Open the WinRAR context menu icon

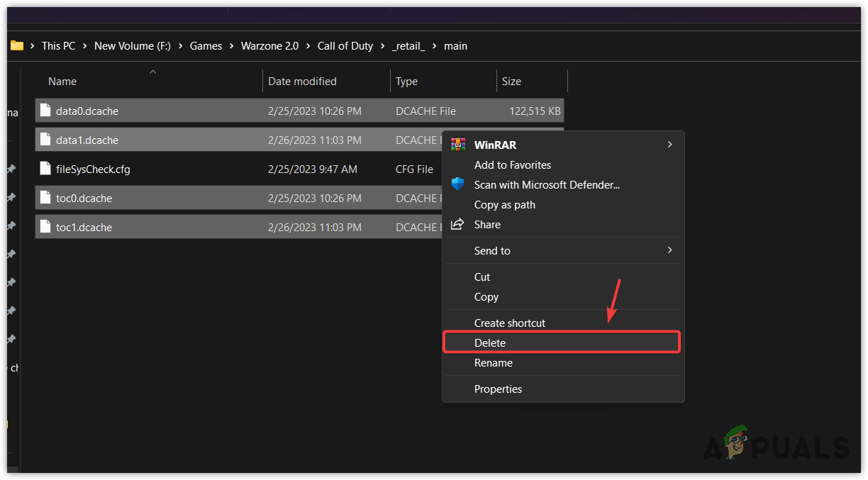coord(457,145)
